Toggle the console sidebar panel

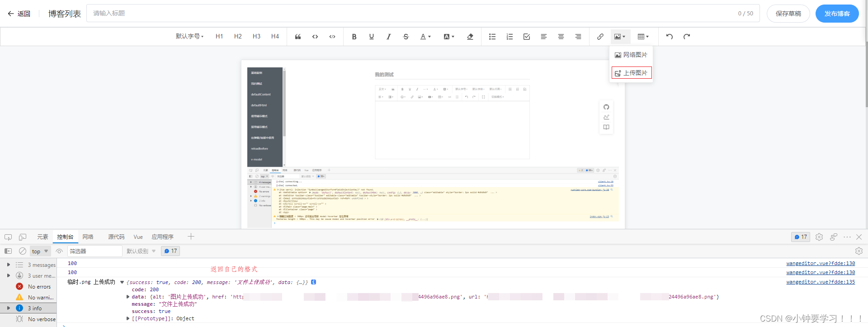point(8,251)
